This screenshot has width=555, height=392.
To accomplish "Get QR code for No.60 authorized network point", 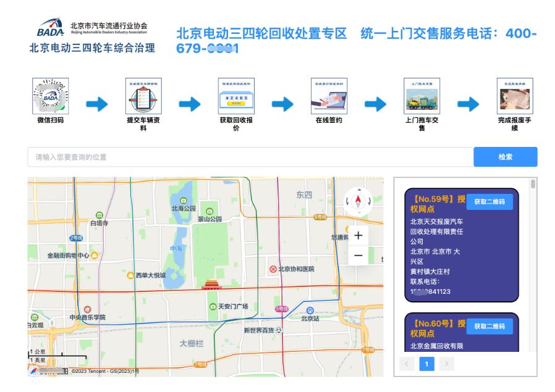I will [x=491, y=327].
